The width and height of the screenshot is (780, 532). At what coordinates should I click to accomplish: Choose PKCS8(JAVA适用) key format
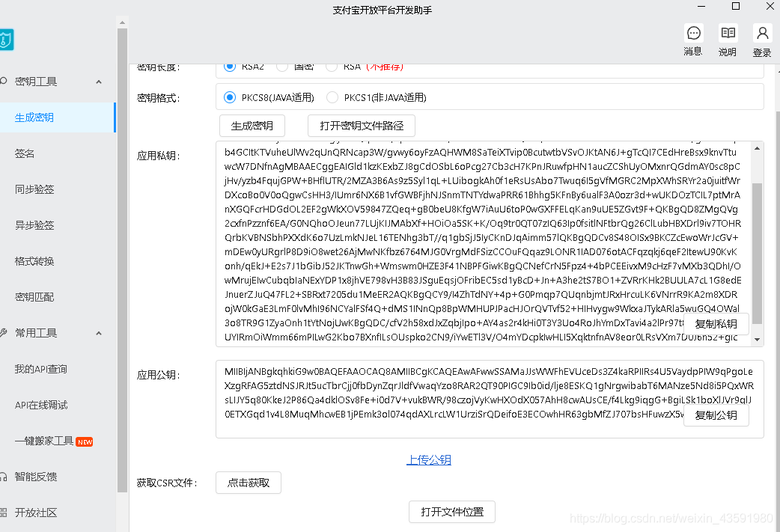pyautogui.click(x=230, y=97)
